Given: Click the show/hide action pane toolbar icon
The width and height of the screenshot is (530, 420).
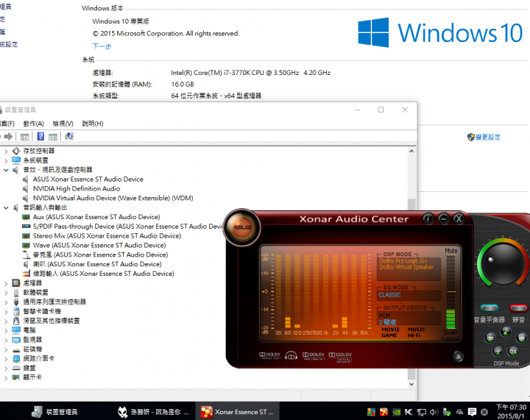Looking at the screenshot, I should click(x=53, y=137).
